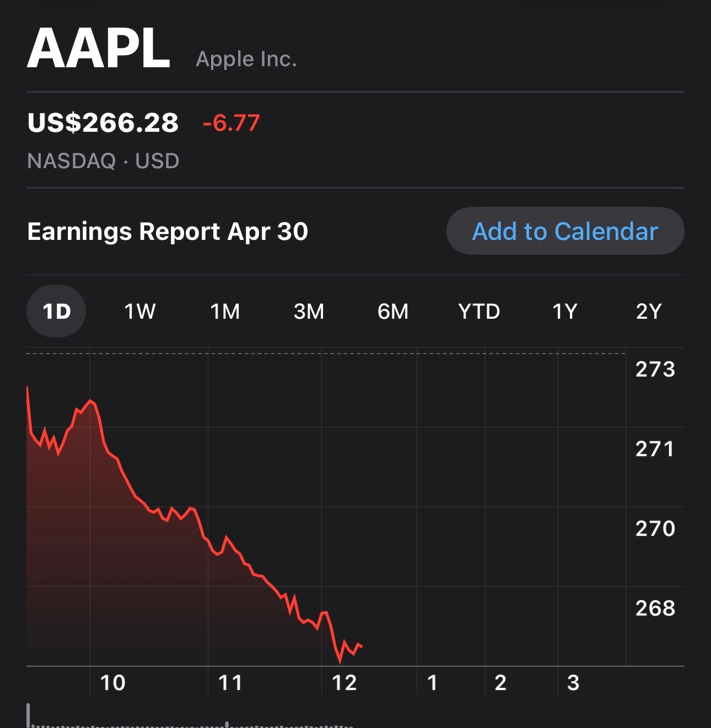Switch to the 1W chart range
Viewport: 711px width, 728px height.
point(140,312)
